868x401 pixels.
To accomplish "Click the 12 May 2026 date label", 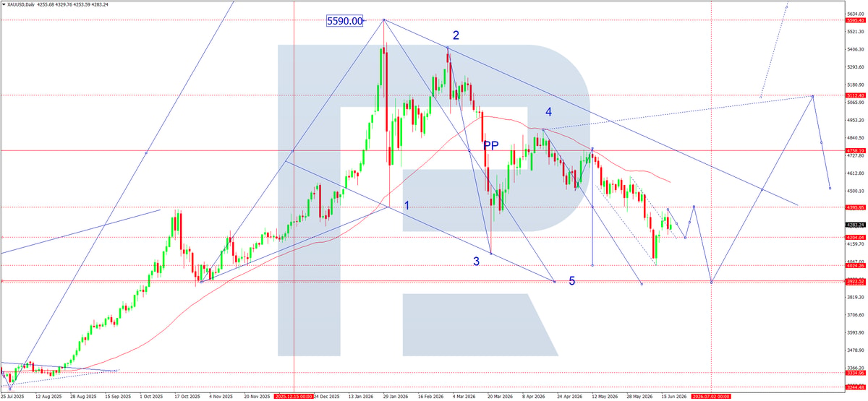I will click(605, 397).
